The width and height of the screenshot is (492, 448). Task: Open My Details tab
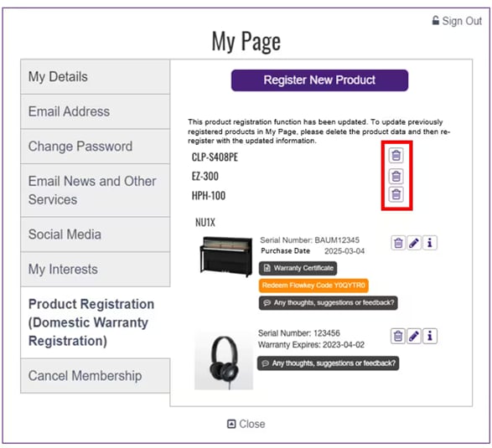[x=96, y=77]
